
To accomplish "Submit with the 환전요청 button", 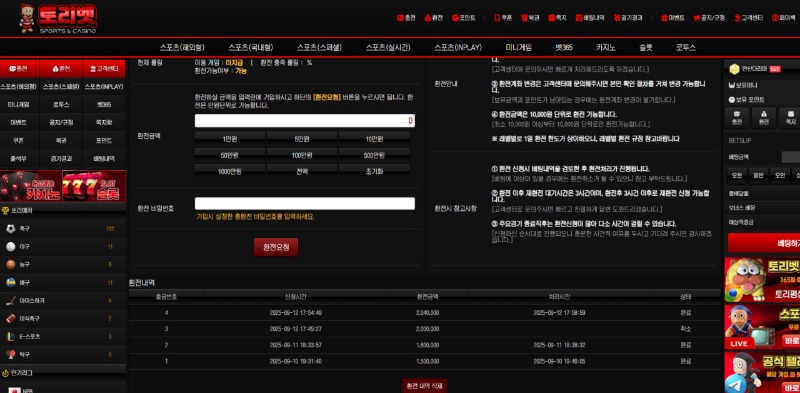I will pyautogui.click(x=276, y=247).
